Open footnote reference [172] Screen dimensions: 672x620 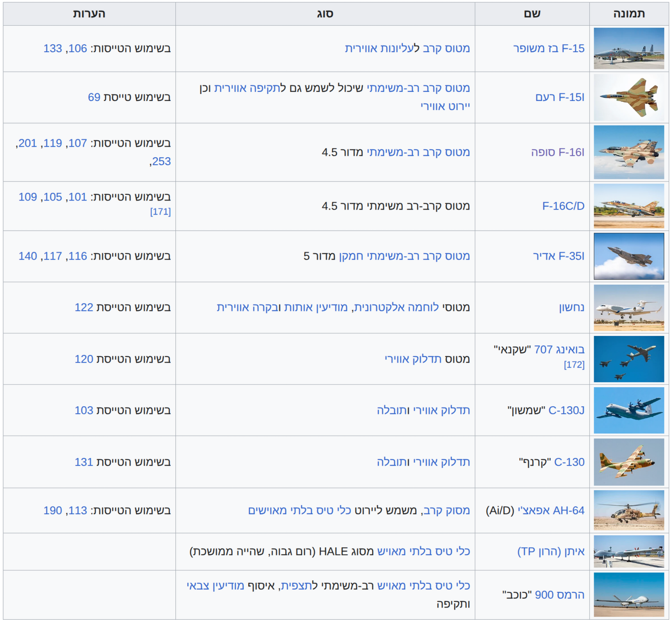(x=574, y=365)
